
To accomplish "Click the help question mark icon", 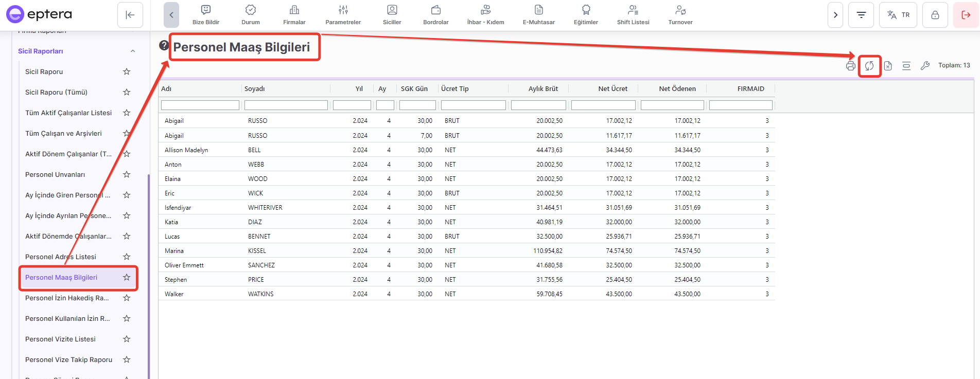I will click(164, 46).
